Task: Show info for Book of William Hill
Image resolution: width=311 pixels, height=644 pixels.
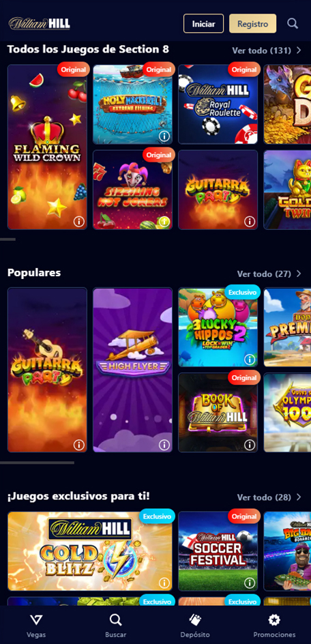Action: (x=250, y=444)
